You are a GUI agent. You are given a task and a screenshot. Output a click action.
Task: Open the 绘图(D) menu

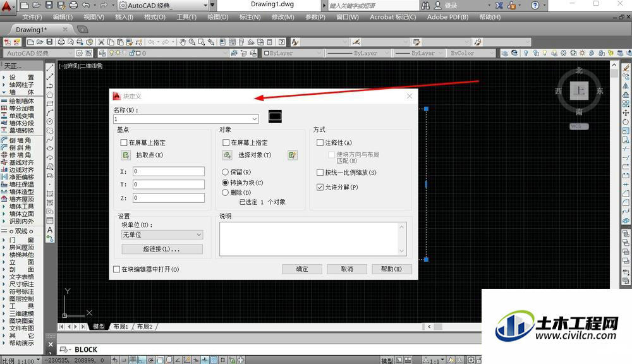[x=217, y=17]
